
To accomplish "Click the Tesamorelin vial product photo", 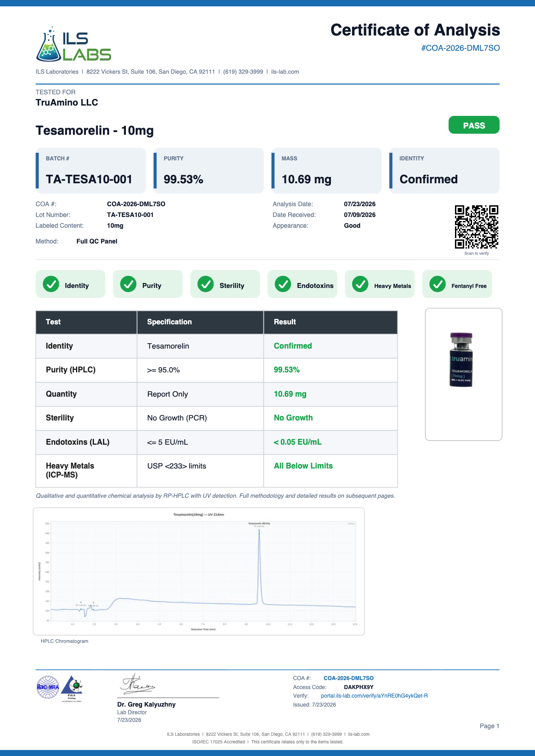I will [462, 360].
